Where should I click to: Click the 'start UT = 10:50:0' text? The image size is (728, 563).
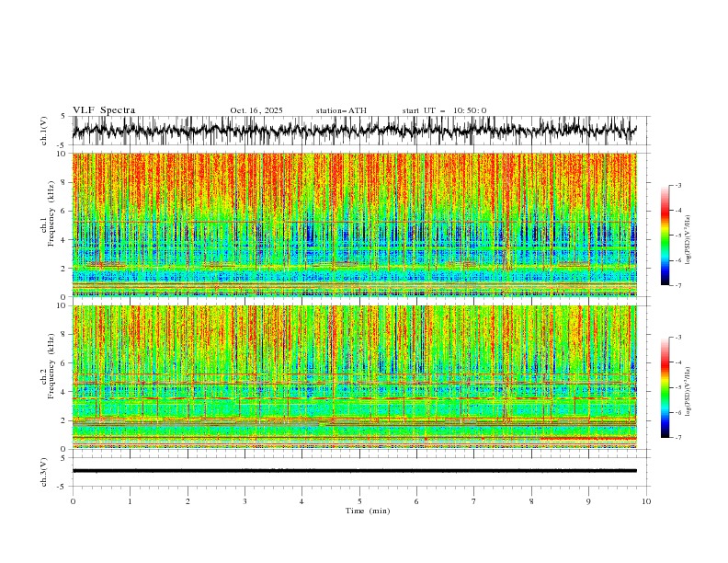[x=444, y=110]
